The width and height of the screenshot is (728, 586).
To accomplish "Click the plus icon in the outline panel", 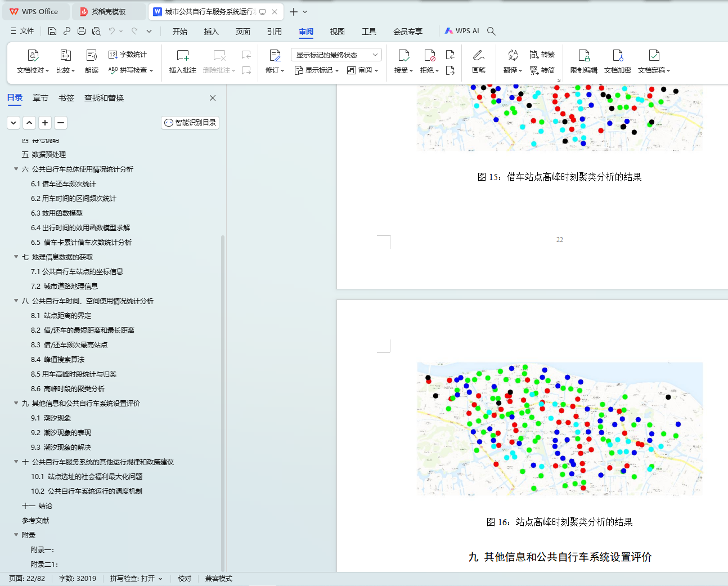I will (x=45, y=123).
